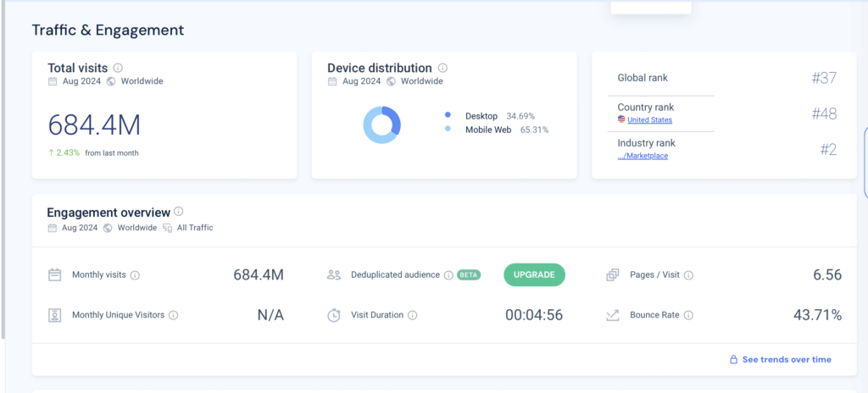Click calendar icon in Device distribution card
The width and height of the screenshot is (868, 393).
click(332, 81)
